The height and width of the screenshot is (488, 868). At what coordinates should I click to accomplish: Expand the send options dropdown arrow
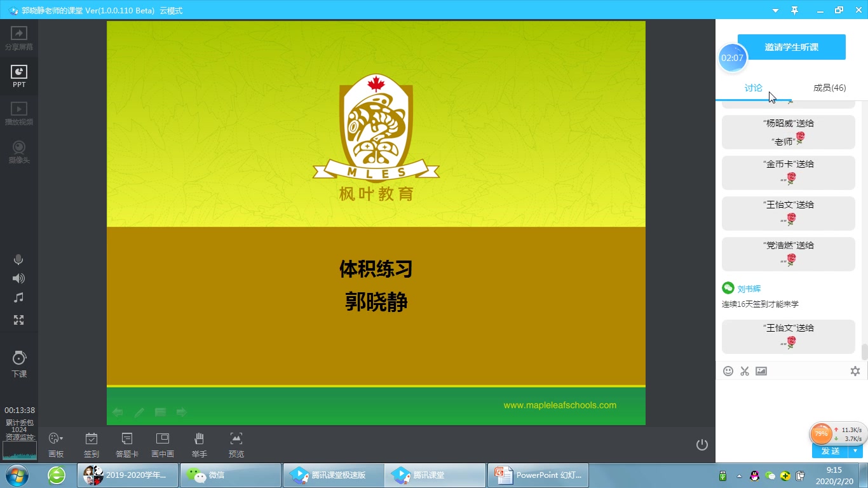click(856, 451)
